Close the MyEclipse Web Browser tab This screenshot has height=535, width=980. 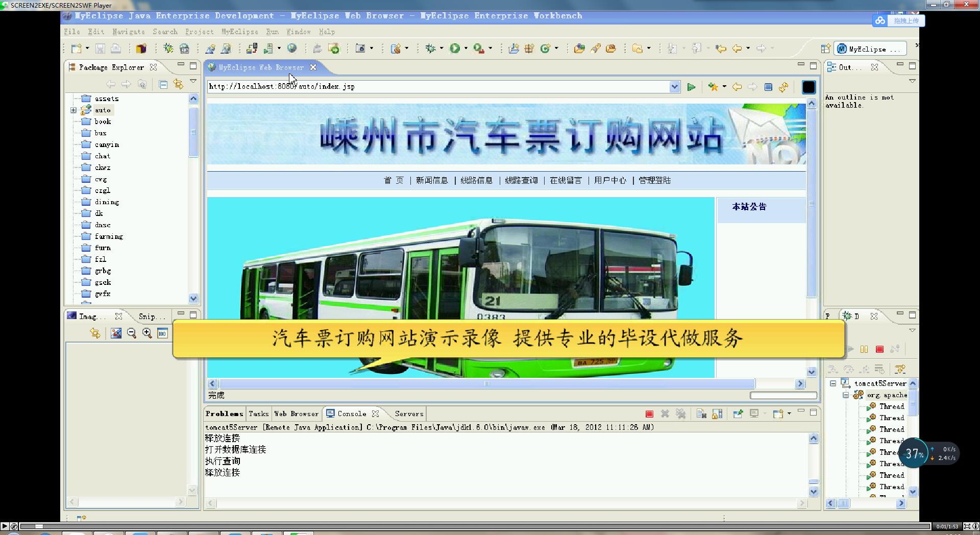(313, 67)
